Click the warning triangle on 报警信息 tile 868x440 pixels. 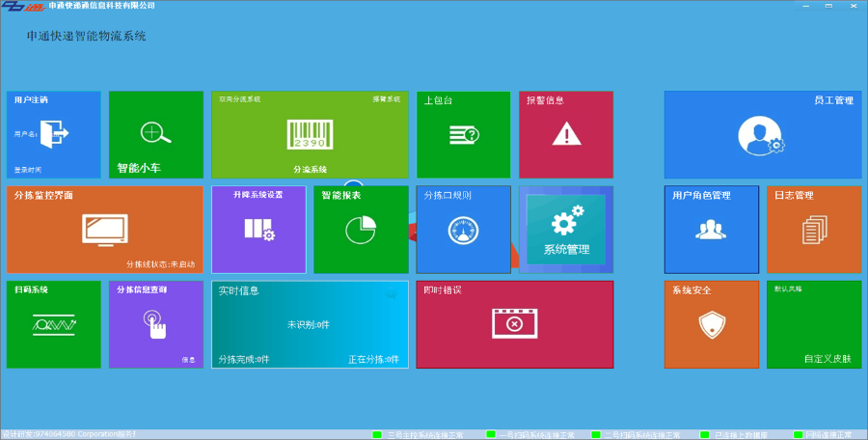click(x=566, y=134)
